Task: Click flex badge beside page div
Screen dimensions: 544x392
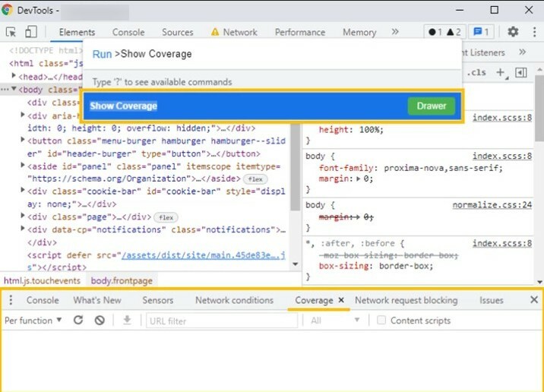Action: tap(166, 217)
